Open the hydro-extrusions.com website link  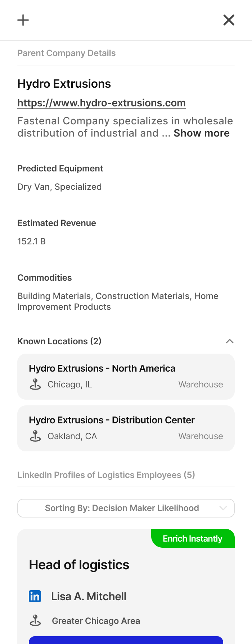click(x=102, y=103)
